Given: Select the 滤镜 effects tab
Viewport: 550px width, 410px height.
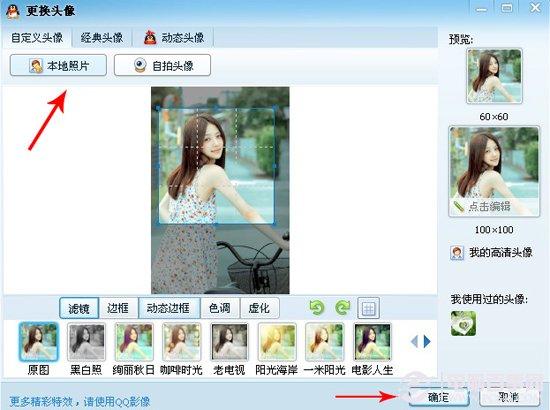Looking at the screenshot, I should [79, 308].
